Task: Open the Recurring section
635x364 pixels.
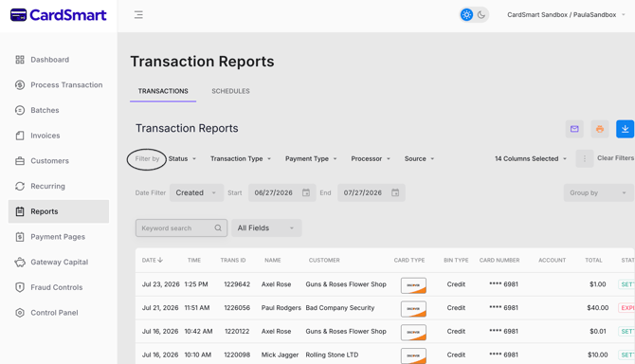Action: 59,186
